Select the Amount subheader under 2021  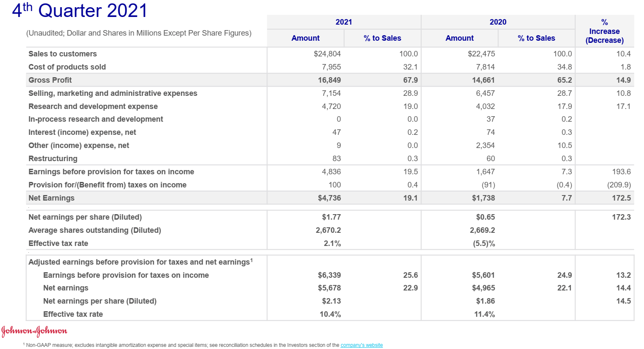(x=305, y=38)
